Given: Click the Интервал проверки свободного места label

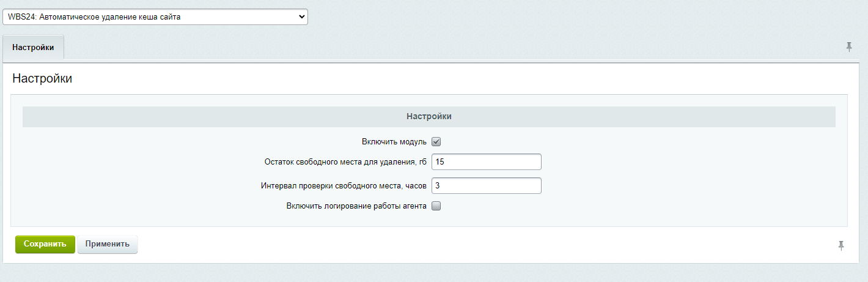Looking at the screenshot, I should pyautogui.click(x=344, y=185).
